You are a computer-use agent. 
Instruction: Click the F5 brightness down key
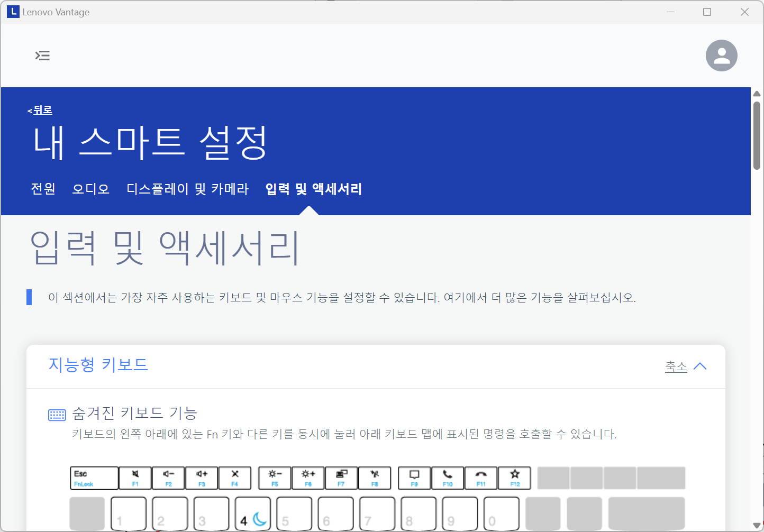click(275, 478)
